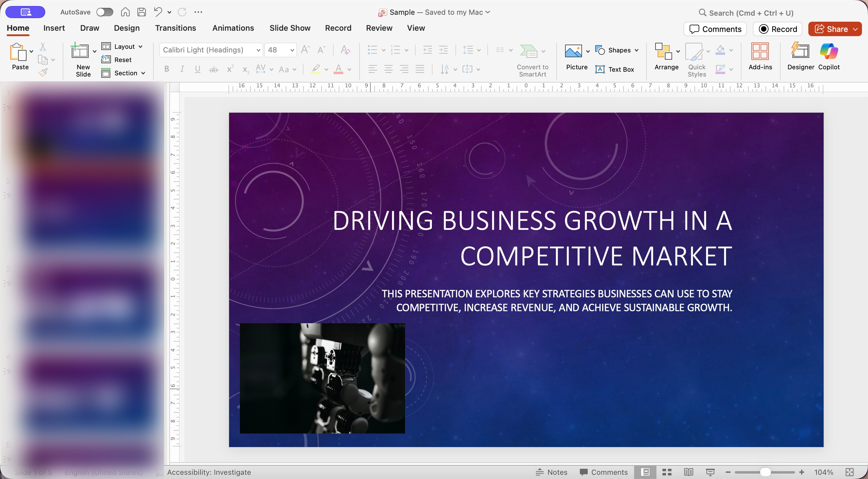This screenshot has width=868, height=479.
Task: Click the Designer icon in ribbon
Action: 800,52
